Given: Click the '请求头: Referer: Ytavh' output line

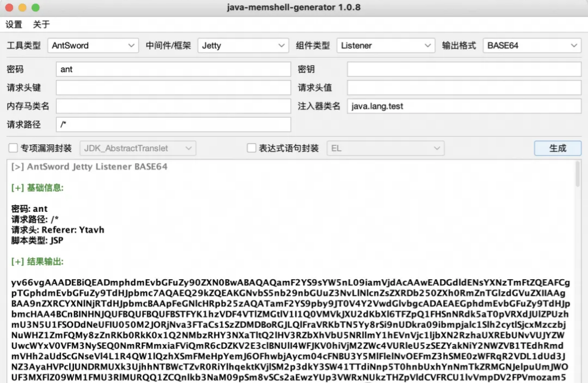Looking at the screenshot, I should click(58, 230).
